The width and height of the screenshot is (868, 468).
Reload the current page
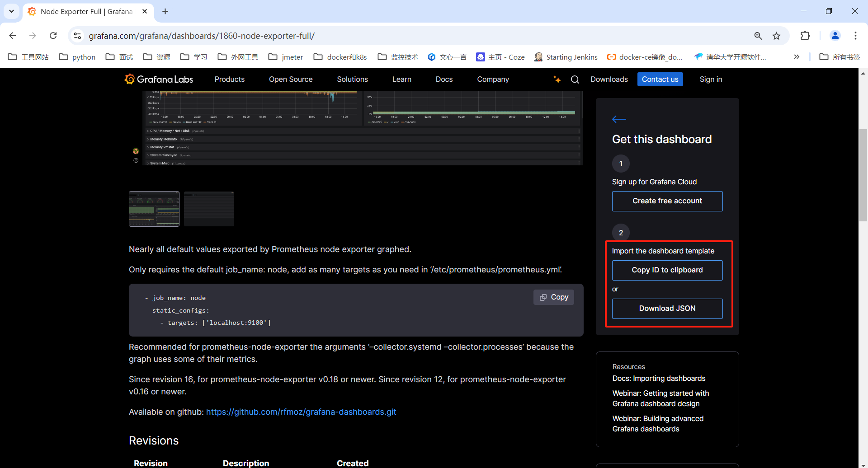(53, 36)
